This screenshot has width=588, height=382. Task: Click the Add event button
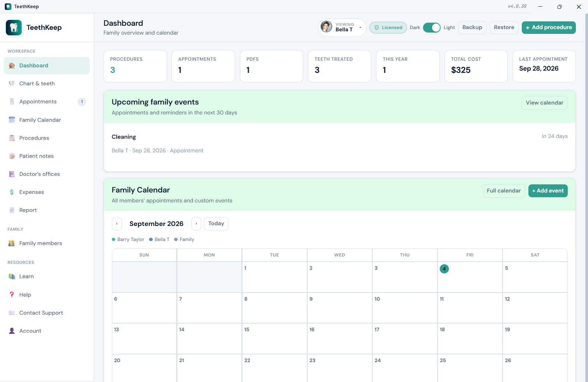(x=548, y=191)
